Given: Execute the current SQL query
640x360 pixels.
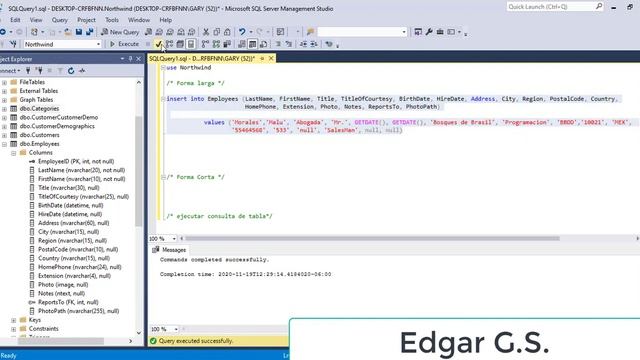Looking at the screenshot, I should [x=124, y=44].
